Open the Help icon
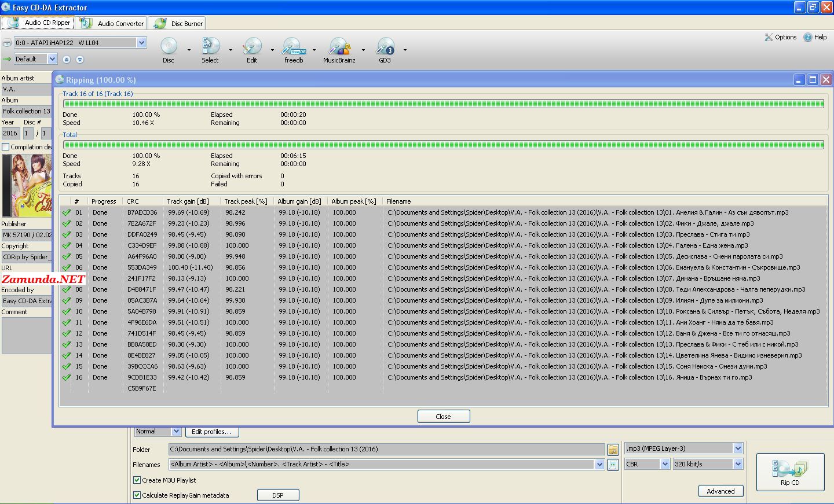The height and width of the screenshot is (504, 834). 815,37
